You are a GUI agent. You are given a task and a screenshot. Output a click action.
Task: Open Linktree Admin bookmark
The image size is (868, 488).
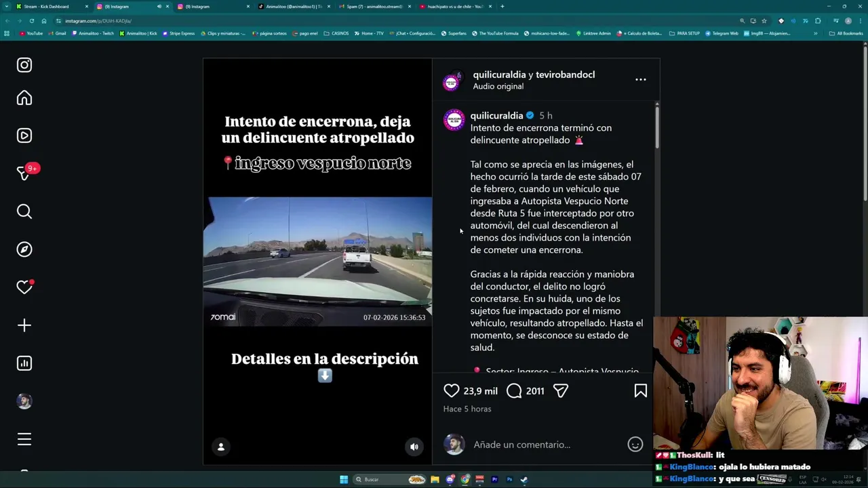[593, 33]
